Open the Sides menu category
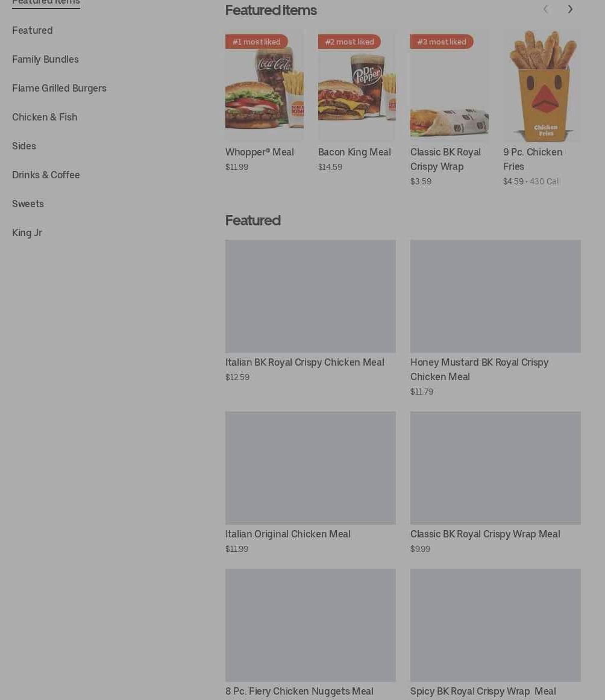The width and height of the screenshot is (605, 700). (x=24, y=146)
